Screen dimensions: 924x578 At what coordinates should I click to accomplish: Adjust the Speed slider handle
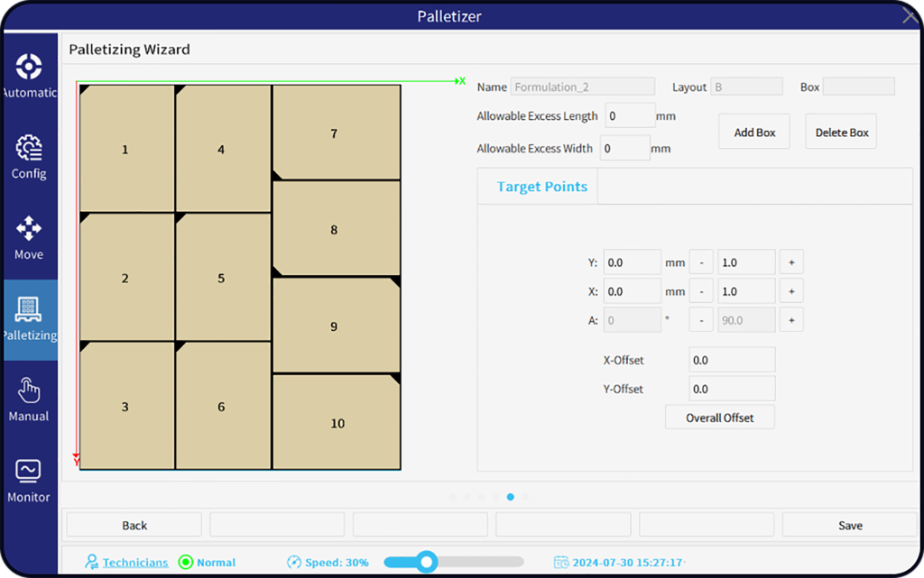pyautogui.click(x=427, y=562)
